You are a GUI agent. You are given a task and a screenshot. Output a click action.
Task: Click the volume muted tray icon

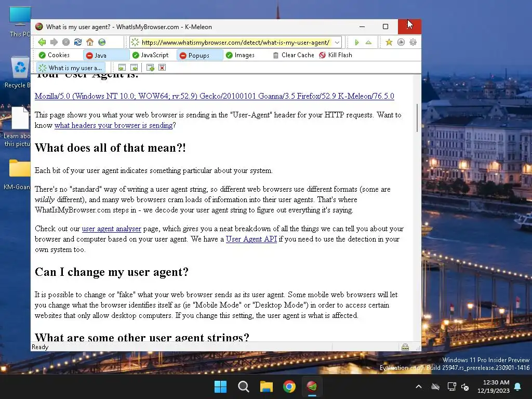coord(465,387)
